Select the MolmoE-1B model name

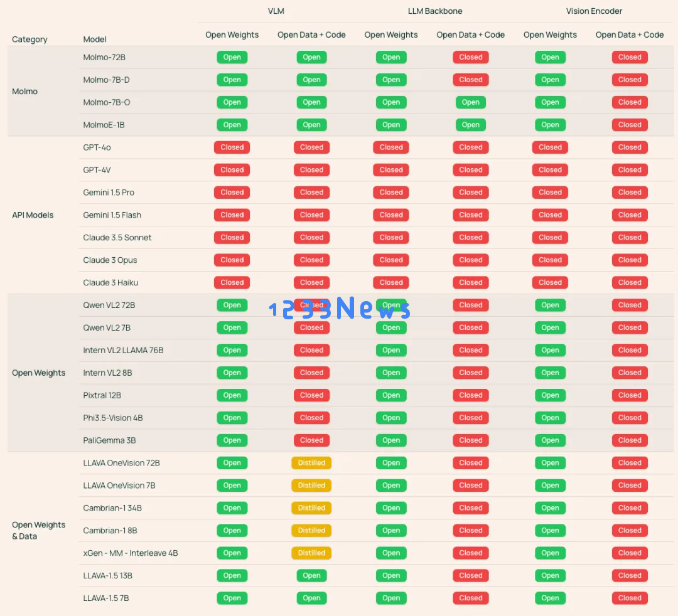(x=104, y=125)
